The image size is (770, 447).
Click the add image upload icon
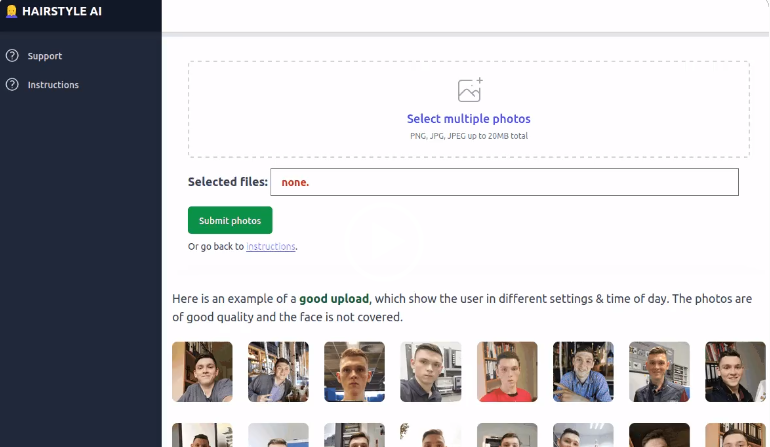point(470,90)
